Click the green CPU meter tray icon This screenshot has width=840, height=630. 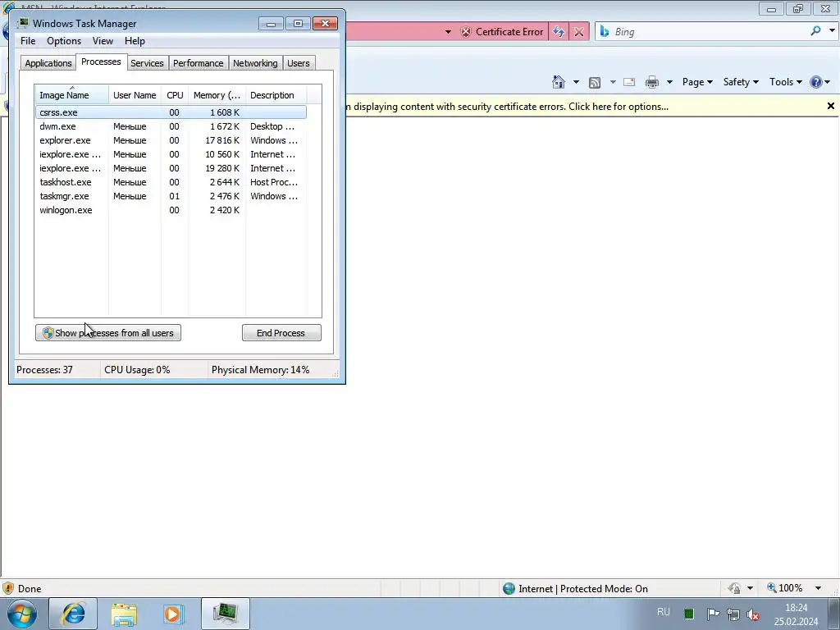(689, 614)
